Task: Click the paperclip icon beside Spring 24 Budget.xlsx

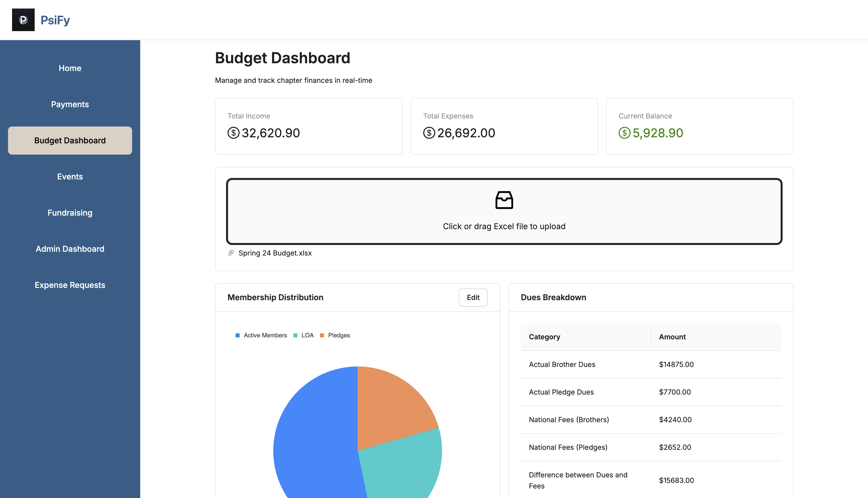Action: tap(231, 253)
